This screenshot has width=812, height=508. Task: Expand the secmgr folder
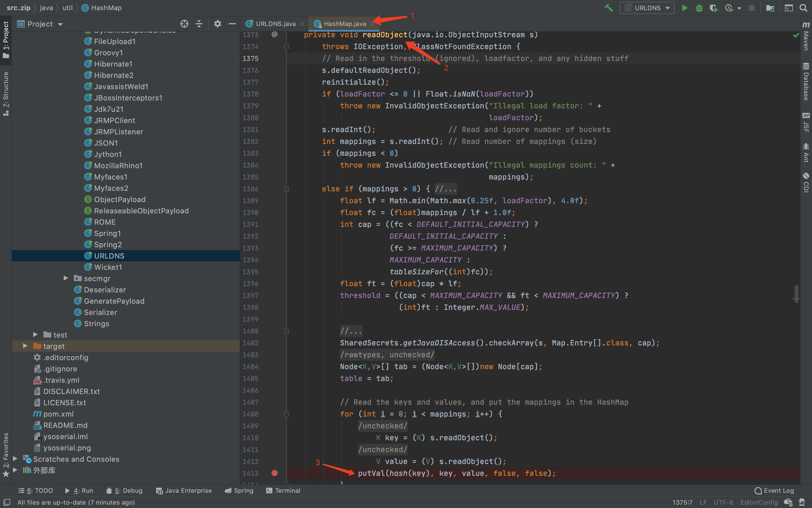pyautogui.click(x=66, y=278)
